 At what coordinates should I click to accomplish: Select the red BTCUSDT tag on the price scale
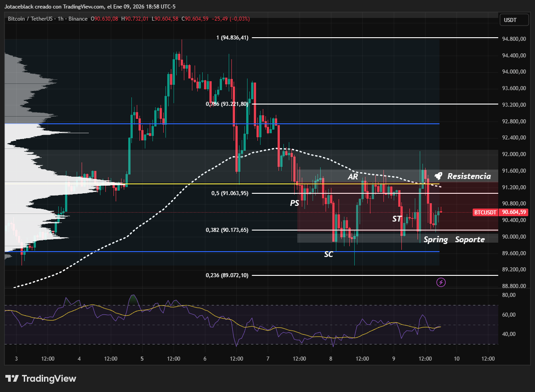[485, 212]
